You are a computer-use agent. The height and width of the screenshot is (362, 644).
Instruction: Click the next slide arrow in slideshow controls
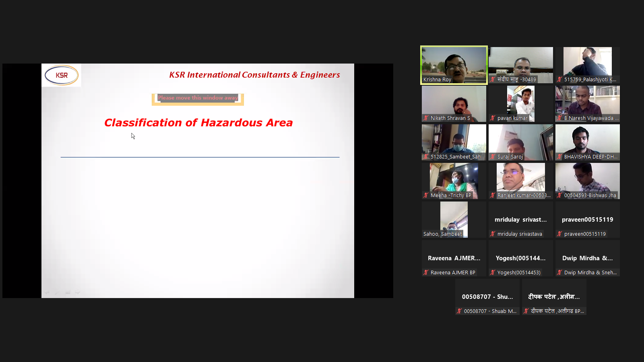click(x=78, y=292)
